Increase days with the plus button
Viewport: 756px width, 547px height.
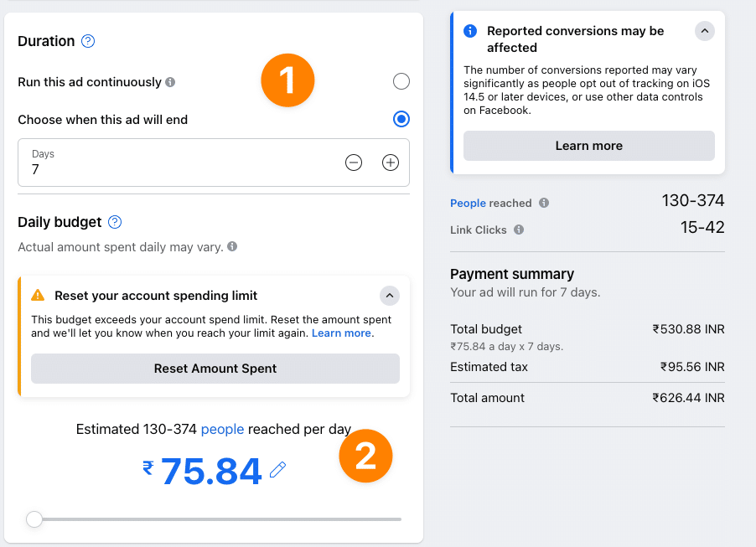(x=391, y=163)
